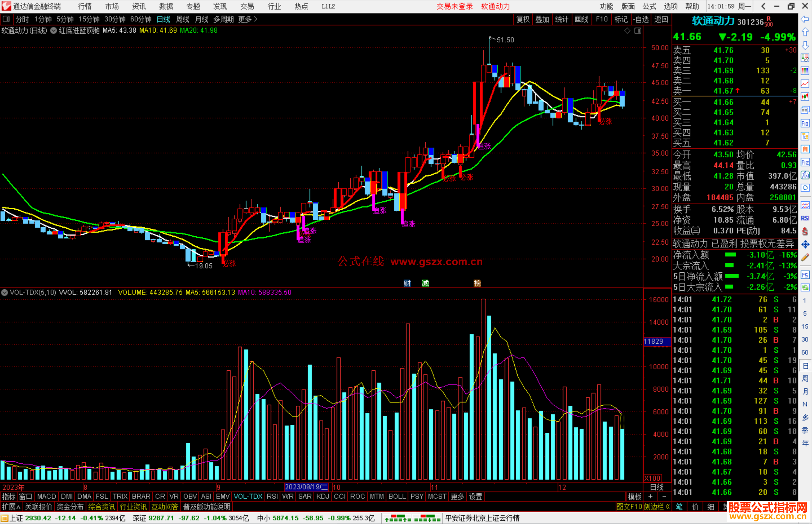The image size is (812, 524).
Task: Switch to the MACD indicator tab
Action: tap(47, 497)
